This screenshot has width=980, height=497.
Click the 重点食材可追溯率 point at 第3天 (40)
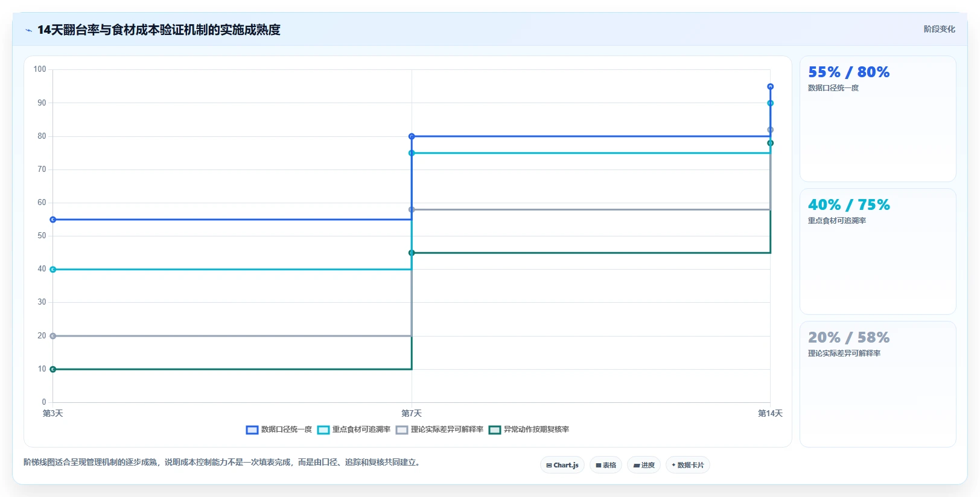53,270
